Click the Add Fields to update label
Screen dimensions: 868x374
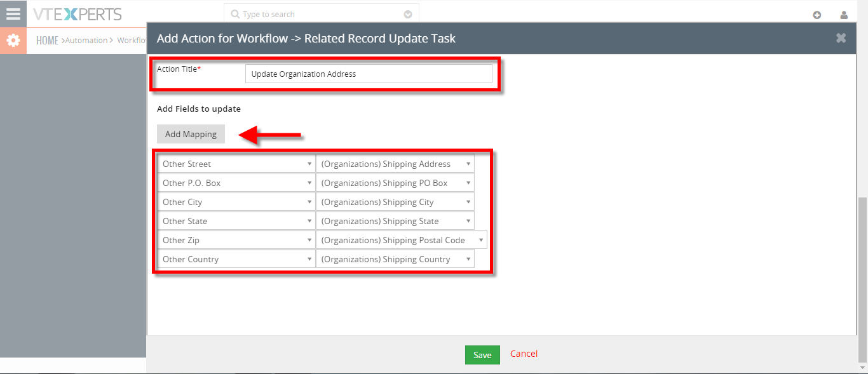[x=199, y=109]
